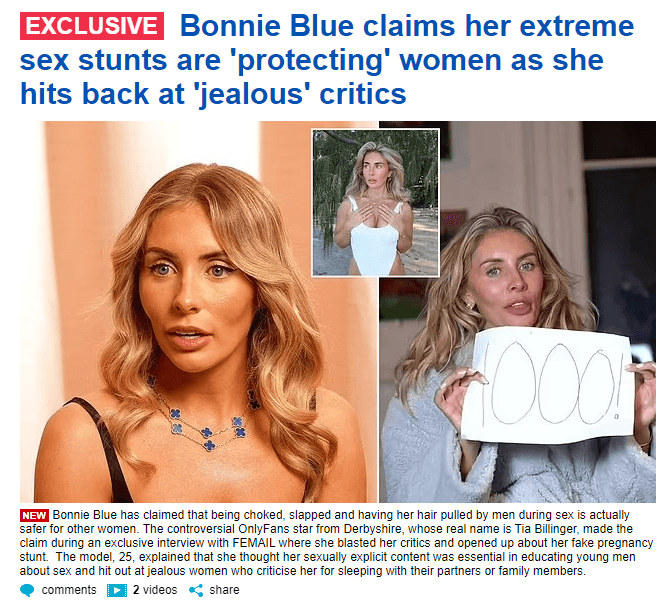This screenshot has width=664, height=609.
Task: Click the headline words 'hits back at jealous critics'
Action: (x=213, y=93)
